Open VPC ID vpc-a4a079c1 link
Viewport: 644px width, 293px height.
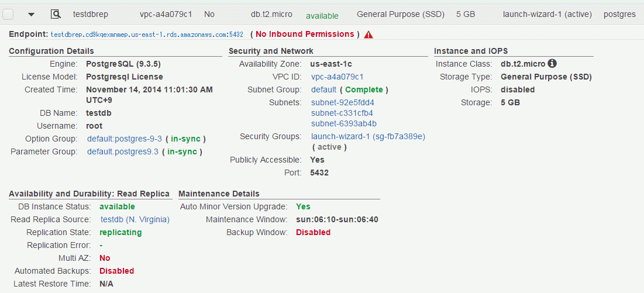(x=337, y=77)
